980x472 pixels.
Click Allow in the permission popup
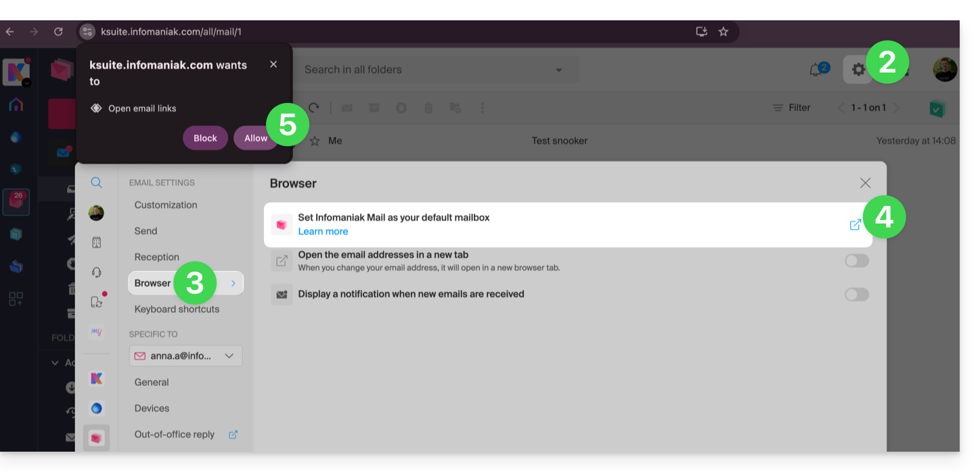click(x=255, y=138)
